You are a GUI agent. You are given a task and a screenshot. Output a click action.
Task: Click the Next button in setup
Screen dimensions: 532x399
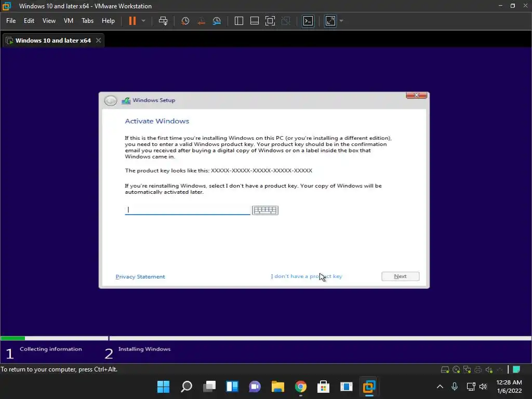tap(401, 276)
